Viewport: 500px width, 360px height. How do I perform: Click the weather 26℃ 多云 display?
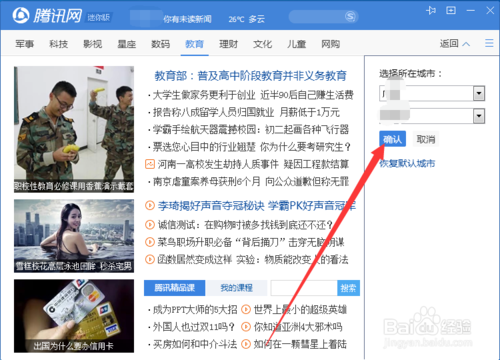pos(246,19)
